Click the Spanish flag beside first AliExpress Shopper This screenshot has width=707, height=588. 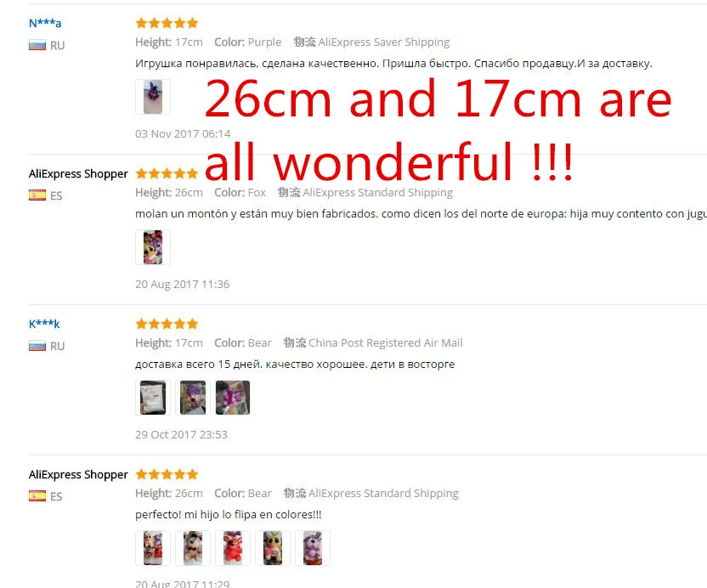coord(37,195)
